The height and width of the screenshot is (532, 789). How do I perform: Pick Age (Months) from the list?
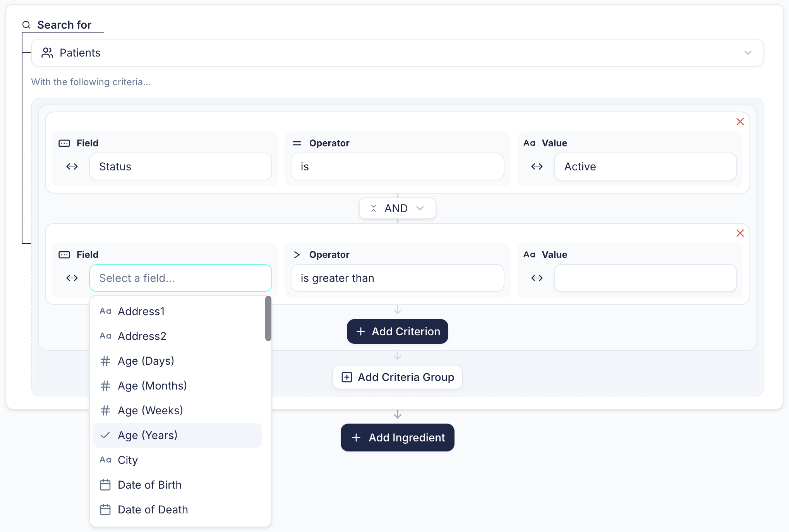pyautogui.click(x=152, y=386)
